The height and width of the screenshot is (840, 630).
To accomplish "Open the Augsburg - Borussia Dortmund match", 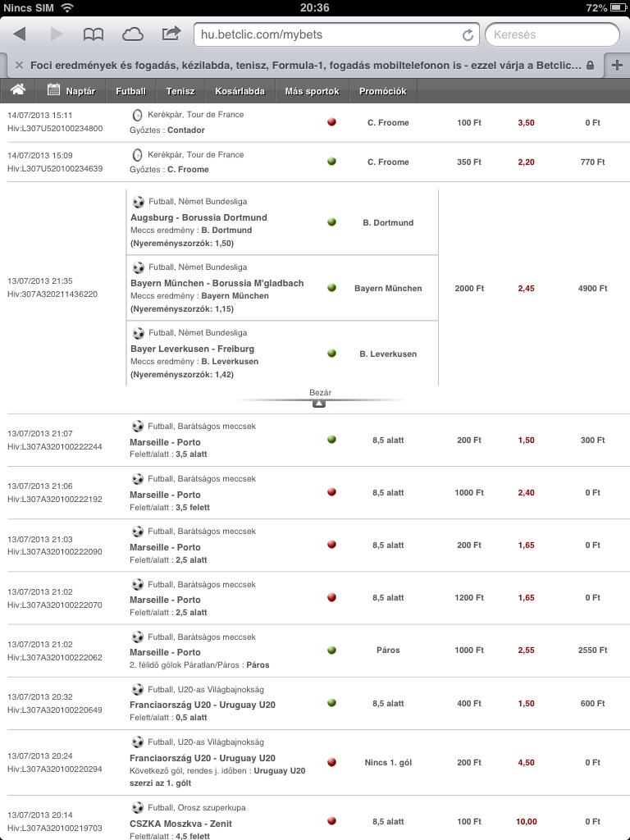I will tap(199, 217).
